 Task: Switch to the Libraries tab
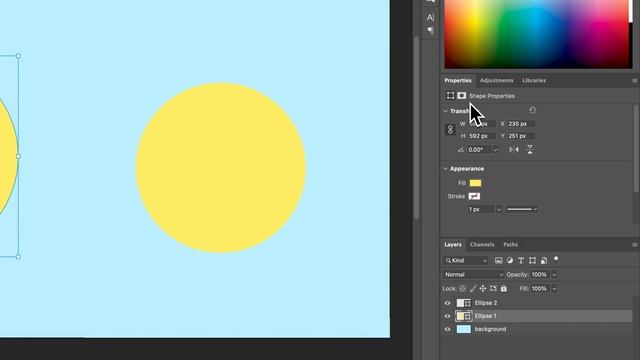click(x=534, y=80)
